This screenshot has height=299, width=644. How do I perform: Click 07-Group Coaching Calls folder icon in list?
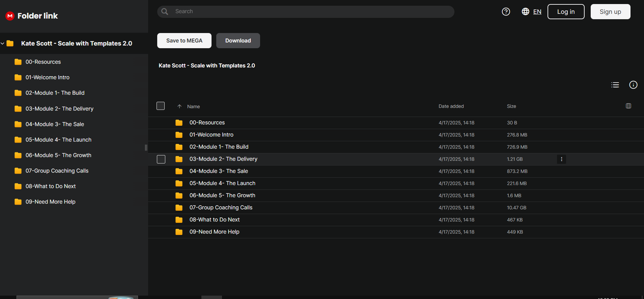tap(179, 208)
